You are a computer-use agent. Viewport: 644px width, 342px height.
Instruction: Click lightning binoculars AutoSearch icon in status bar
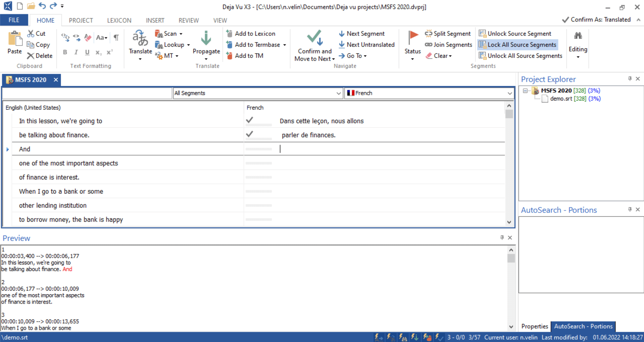pos(403,337)
